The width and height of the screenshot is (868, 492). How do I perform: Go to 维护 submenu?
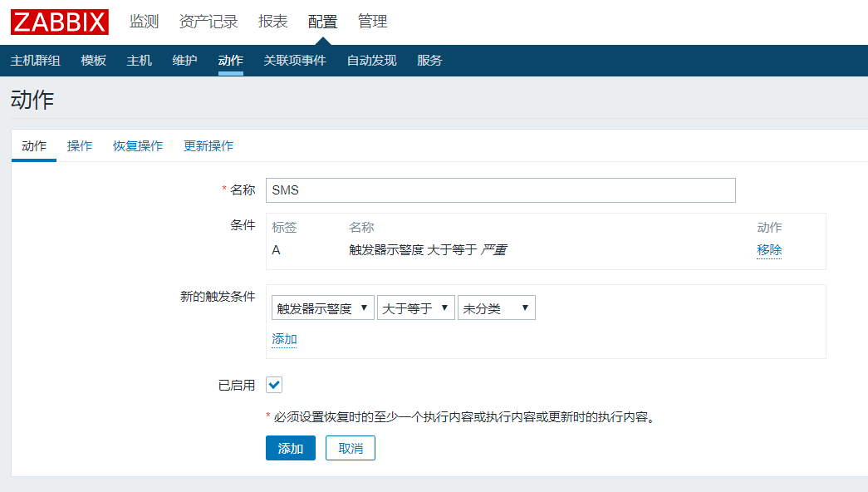pyautogui.click(x=185, y=61)
